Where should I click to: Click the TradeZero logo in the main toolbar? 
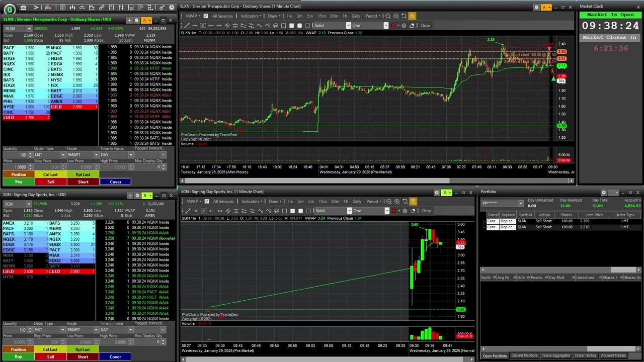click(x=10, y=9)
